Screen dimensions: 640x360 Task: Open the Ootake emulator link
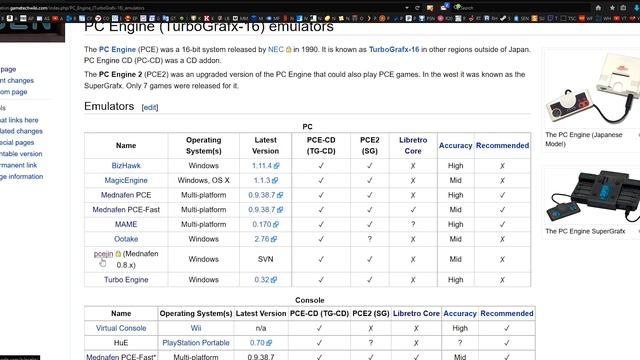pyautogui.click(x=126, y=239)
